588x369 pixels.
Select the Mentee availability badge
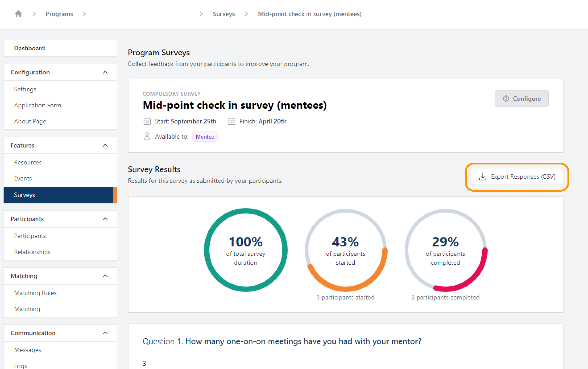[x=205, y=136]
